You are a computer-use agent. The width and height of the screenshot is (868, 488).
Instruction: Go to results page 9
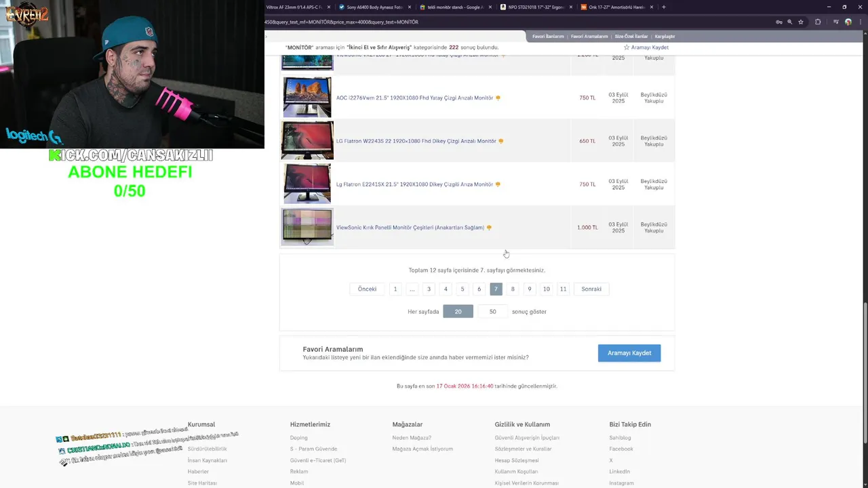(x=530, y=289)
